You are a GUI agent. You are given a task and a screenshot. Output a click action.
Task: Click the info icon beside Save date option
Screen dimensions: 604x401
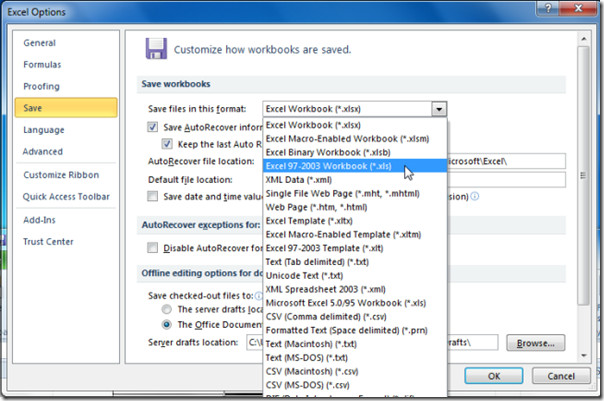click(475, 196)
